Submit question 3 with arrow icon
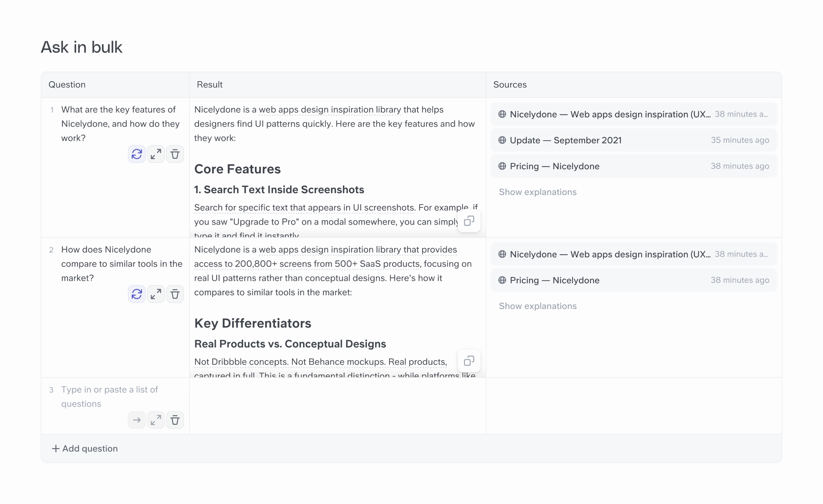823x504 pixels. click(x=137, y=420)
